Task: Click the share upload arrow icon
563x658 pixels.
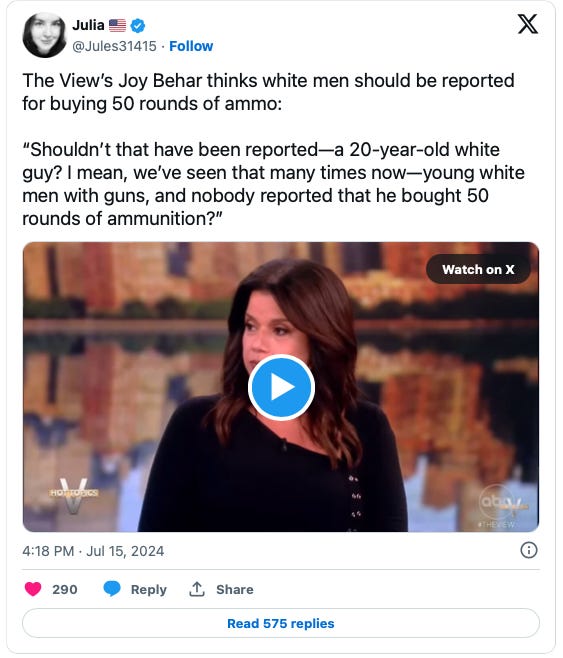Action: [x=197, y=589]
